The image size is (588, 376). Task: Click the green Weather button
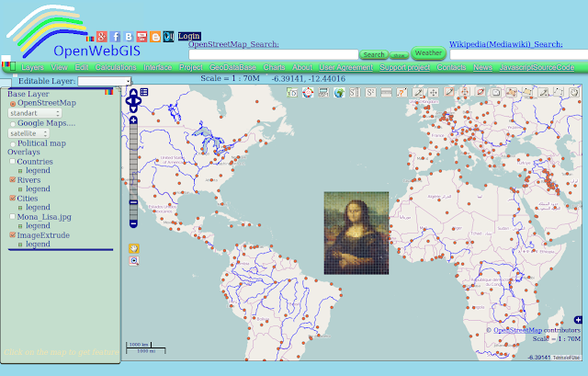(x=429, y=53)
